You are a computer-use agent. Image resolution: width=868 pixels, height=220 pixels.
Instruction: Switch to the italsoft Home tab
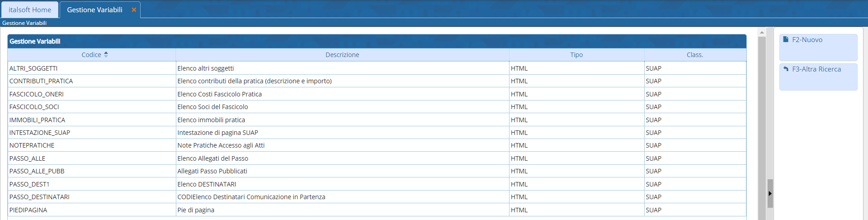[x=30, y=10]
